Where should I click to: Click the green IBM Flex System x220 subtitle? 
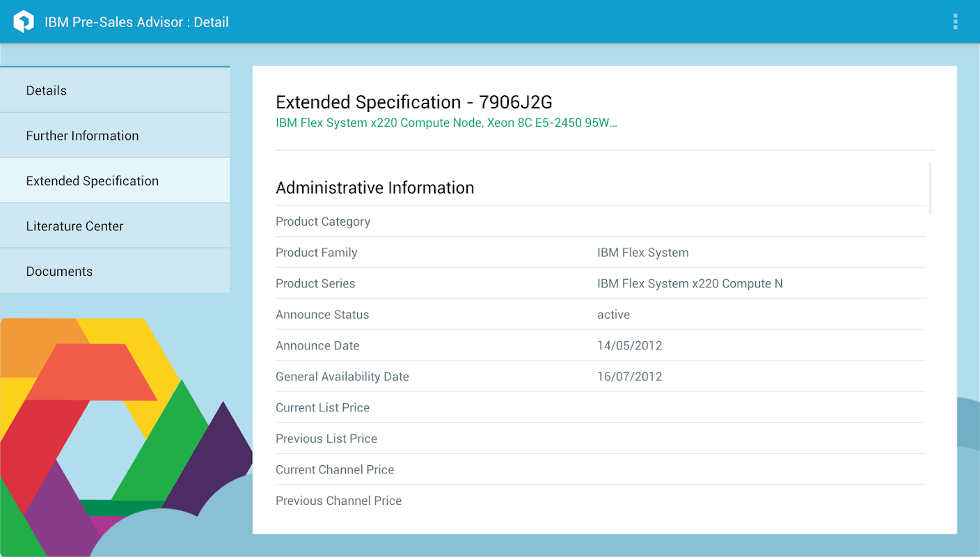446,123
